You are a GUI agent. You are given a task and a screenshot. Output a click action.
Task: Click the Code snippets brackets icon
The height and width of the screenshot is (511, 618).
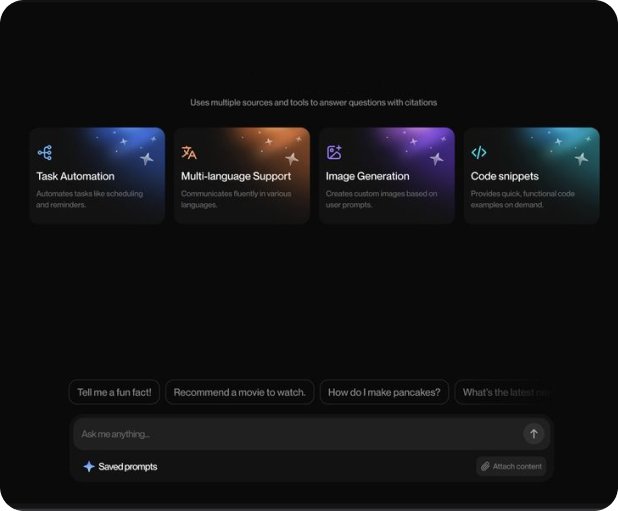click(478, 152)
